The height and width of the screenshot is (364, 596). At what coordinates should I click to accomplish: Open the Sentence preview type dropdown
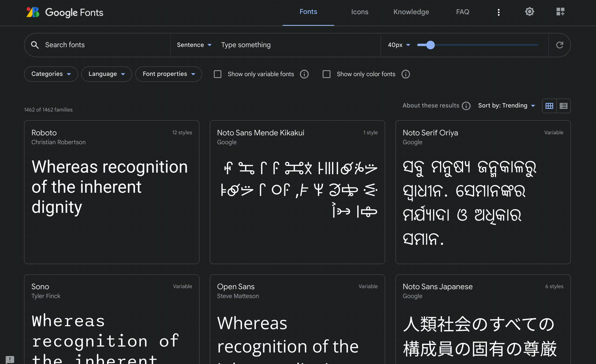click(x=194, y=45)
